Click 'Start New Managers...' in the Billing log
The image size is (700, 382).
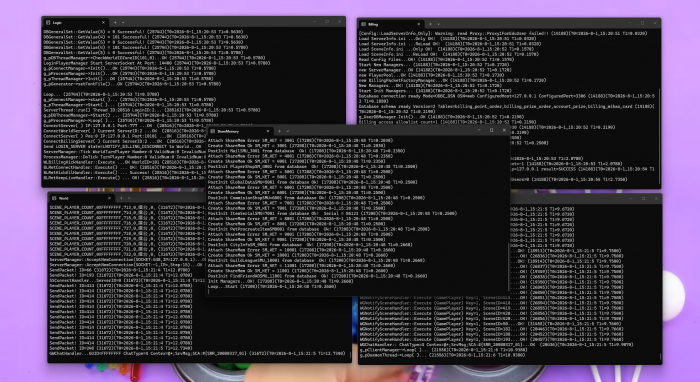coord(434,65)
